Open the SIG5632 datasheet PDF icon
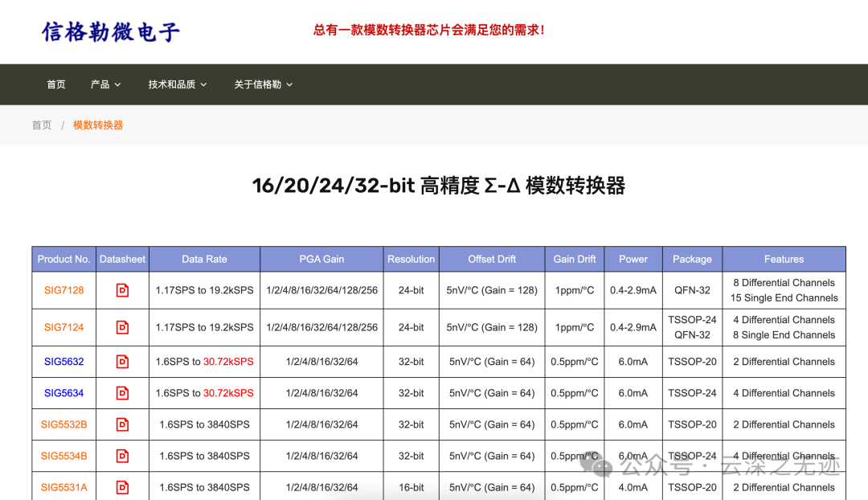The image size is (868, 500). click(122, 362)
